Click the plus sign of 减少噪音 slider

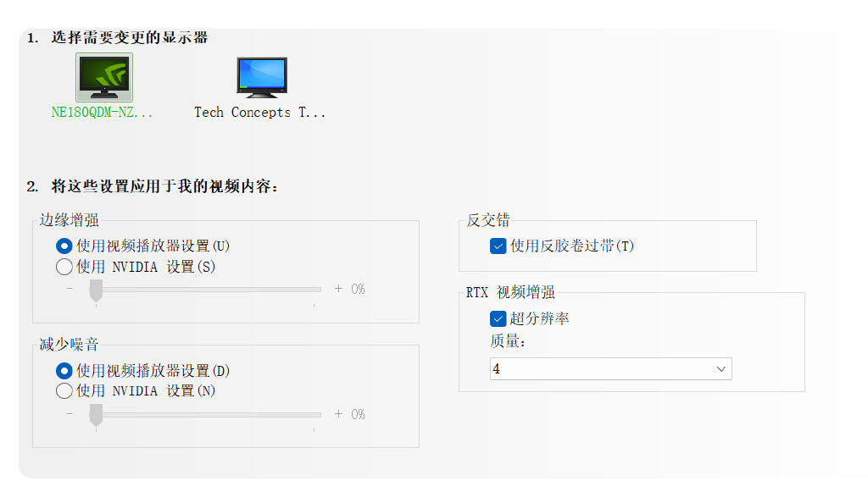pyautogui.click(x=338, y=414)
